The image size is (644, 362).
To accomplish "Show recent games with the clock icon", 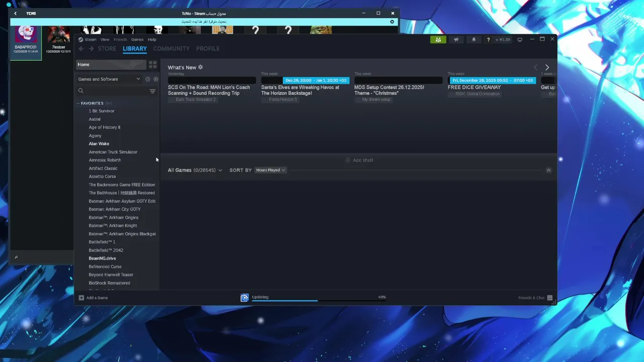I will click(x=147, y=79).
